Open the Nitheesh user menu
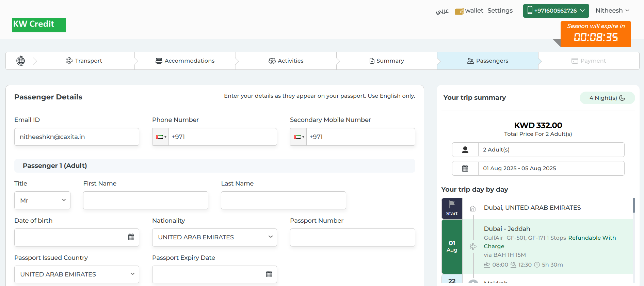644x286 pixels. coord(612,11)
